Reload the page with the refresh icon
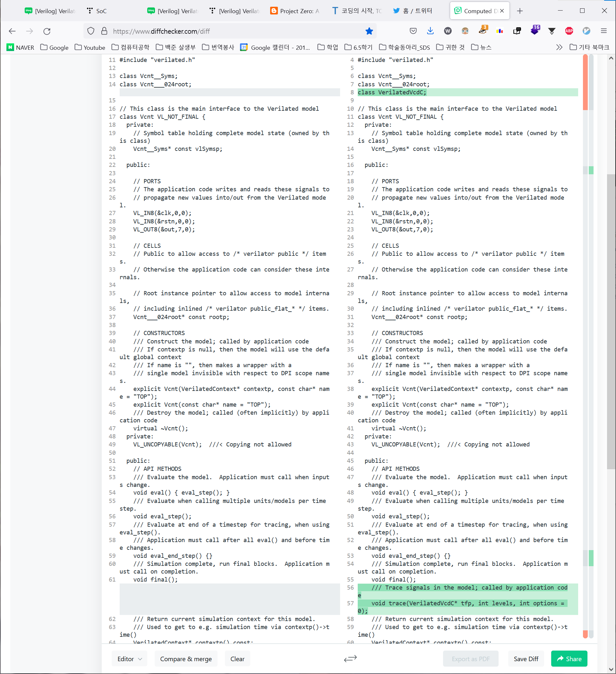The height and width of the screenshot is (674, 616). tap(47, 31)
